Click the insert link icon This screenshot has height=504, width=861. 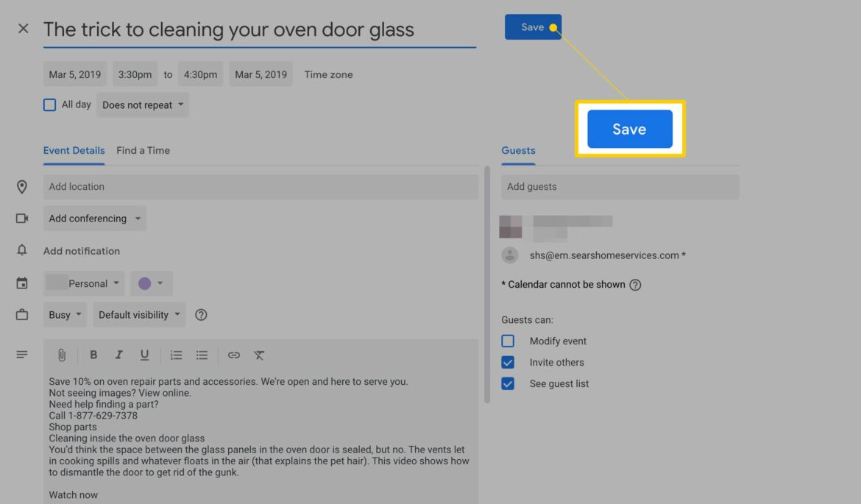pos(234,355)
